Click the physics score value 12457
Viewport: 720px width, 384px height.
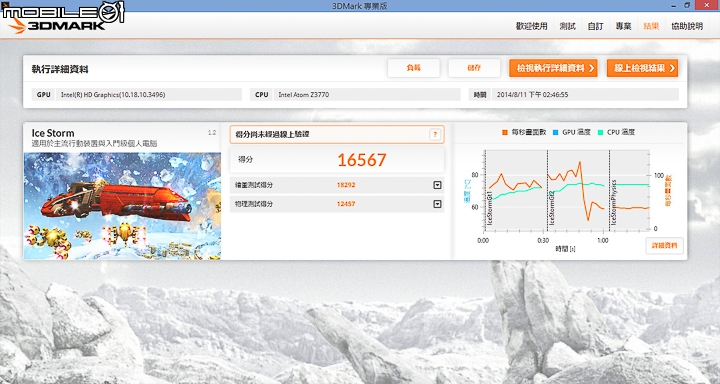click(x=346, y=203)
